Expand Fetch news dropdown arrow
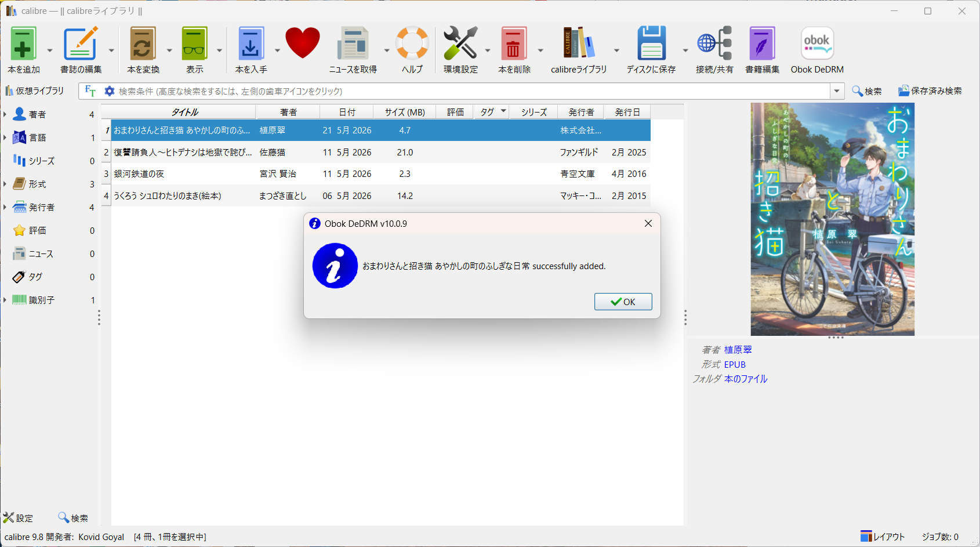 pos(387,50)
